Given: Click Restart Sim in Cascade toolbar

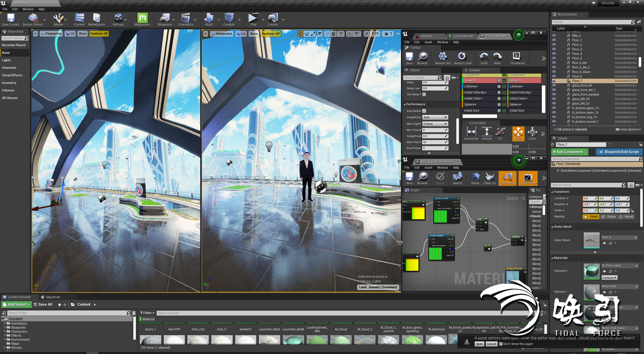Looking at the screenshot, I should 443,58.
